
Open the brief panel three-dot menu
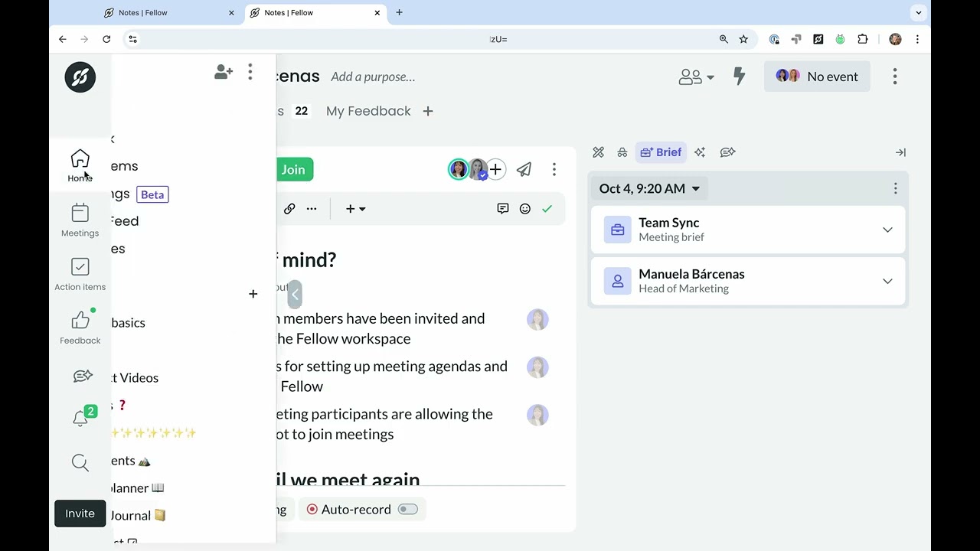click(895, 188)
